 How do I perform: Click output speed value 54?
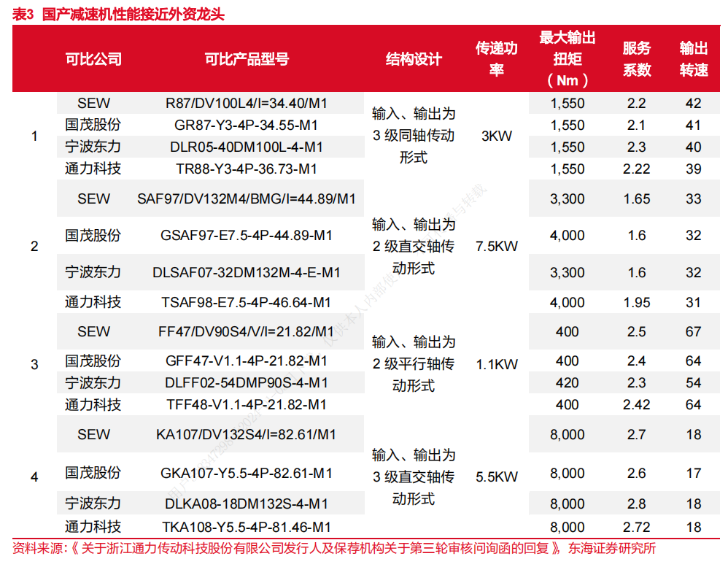pos(693,383)
